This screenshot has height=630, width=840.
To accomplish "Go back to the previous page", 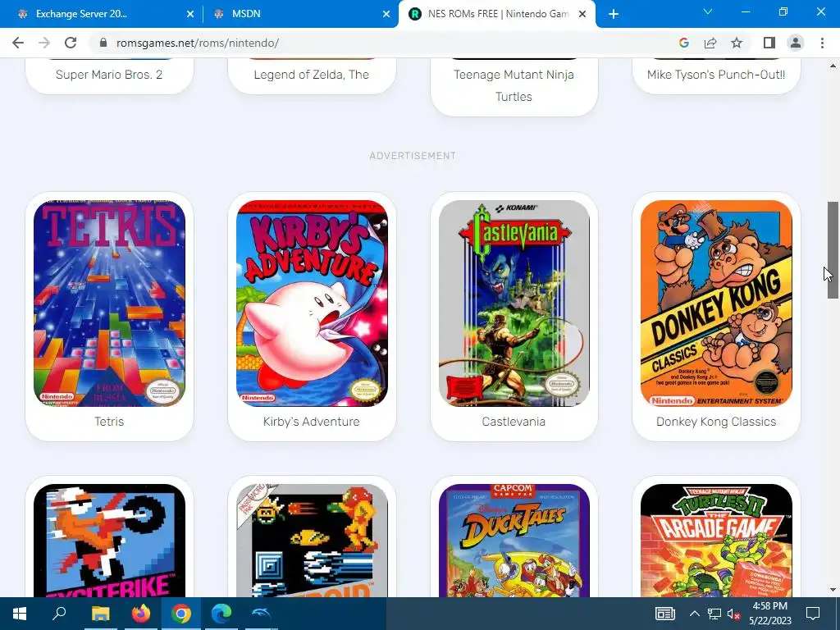I will pos(18,43).
